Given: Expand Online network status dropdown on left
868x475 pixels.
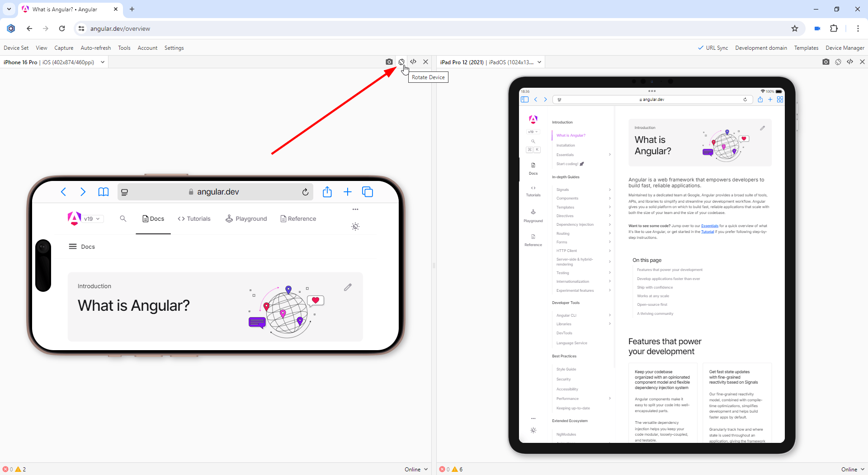Looking at the screenshot, I should 416,470.
